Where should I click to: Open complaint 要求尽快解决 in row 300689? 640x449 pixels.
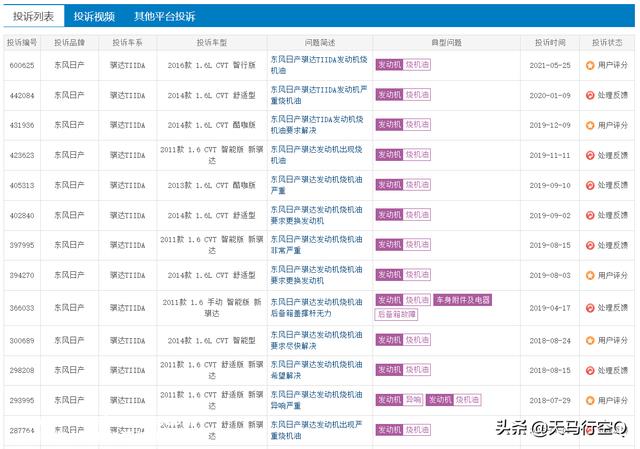[x=316, y=340]
